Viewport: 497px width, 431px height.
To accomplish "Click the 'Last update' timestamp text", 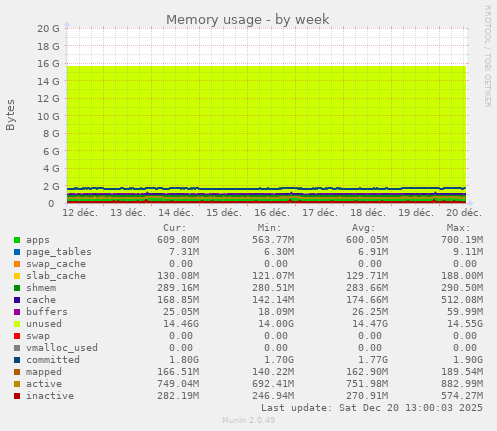I will click(x=372, y=408).
